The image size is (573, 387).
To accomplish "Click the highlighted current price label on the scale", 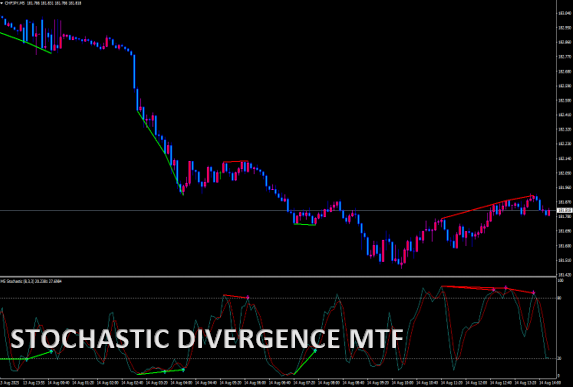I will tap(564, 210).
